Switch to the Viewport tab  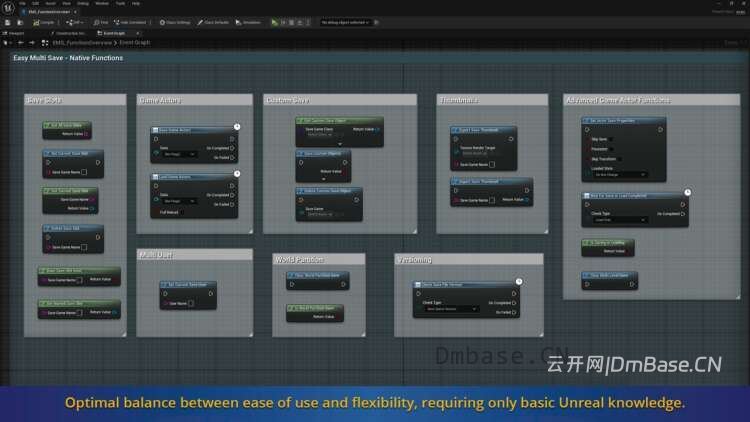pos(14,33)
